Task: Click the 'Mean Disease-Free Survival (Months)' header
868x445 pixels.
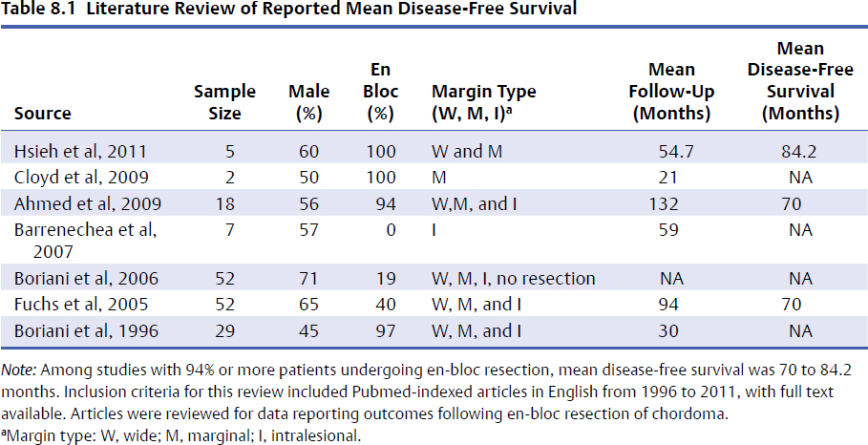Action: (799, 81)
